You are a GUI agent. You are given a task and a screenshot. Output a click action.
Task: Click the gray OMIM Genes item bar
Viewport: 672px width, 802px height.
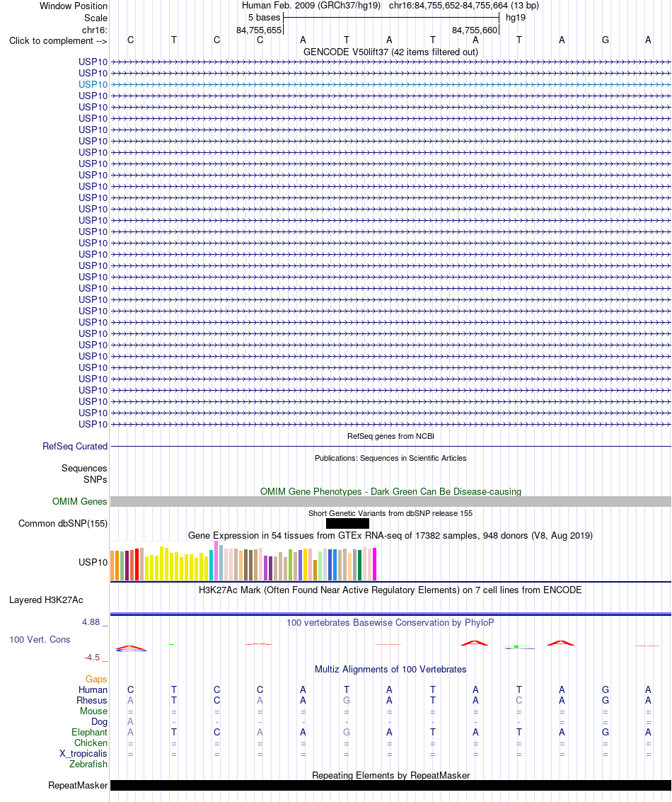pyautogui.click(x=390, y=501)
